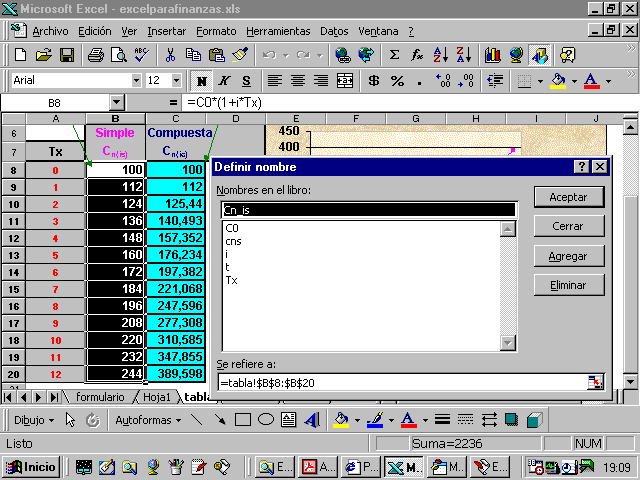Sort descending Z-A icon

pyautogui.click(x=463, y=55)
